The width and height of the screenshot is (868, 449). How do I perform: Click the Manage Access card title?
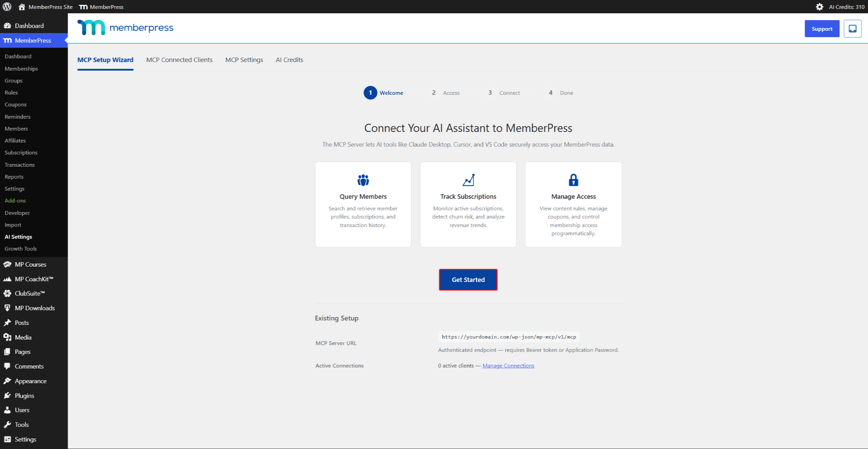(573, 196)
